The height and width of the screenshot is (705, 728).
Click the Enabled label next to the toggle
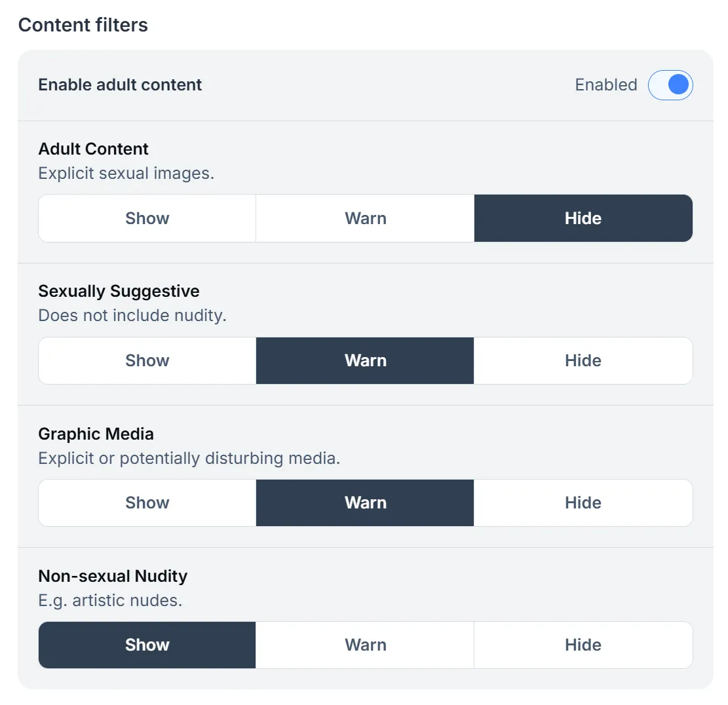[x=606, y=85]
